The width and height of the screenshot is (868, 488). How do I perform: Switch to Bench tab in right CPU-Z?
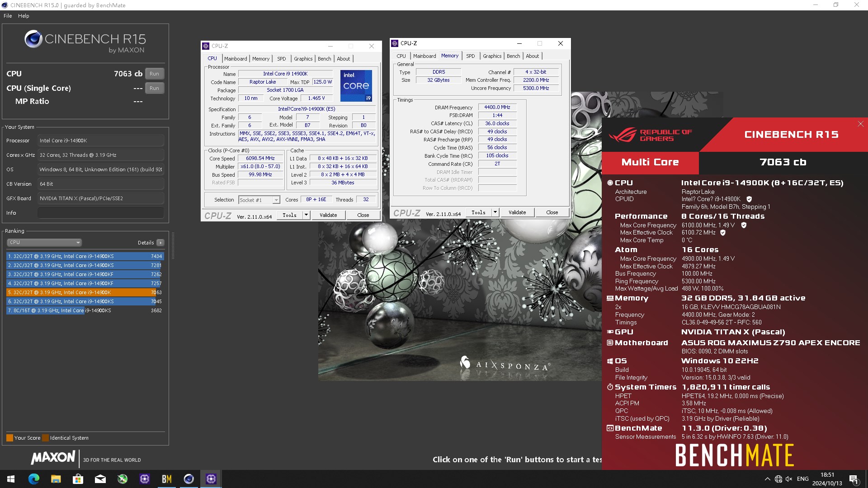click(x=513, y=56)
